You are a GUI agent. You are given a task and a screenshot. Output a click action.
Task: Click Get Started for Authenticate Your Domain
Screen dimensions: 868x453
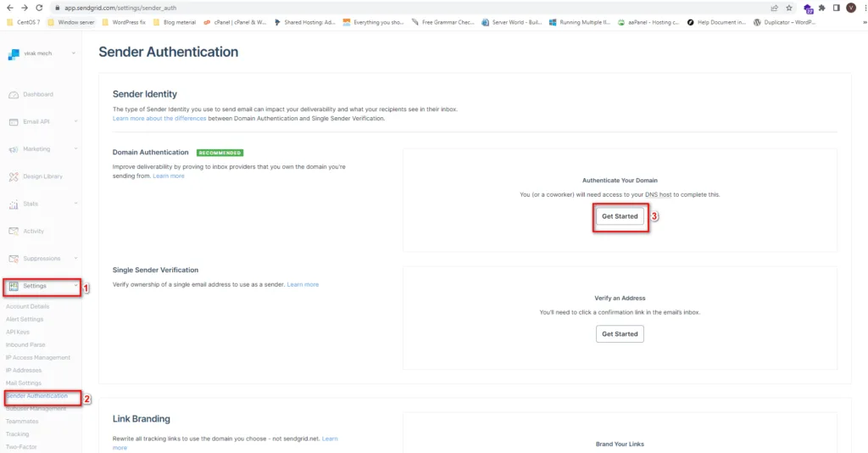click(x=620, y=216)
